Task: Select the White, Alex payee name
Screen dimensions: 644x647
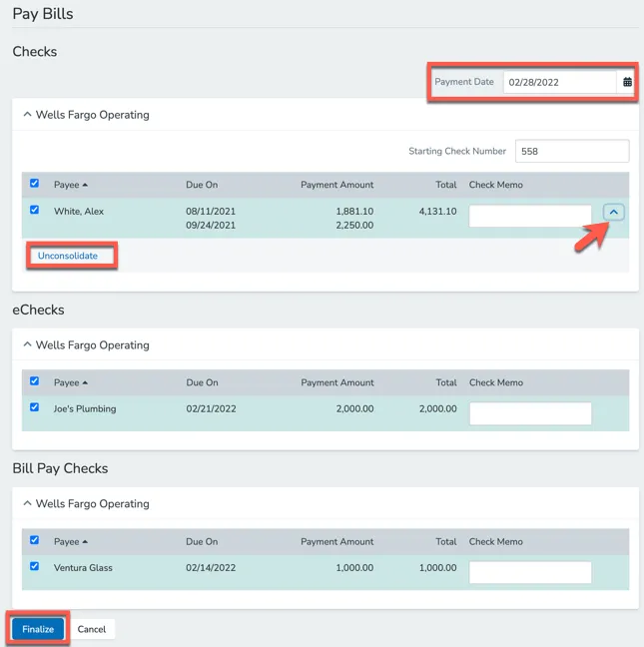Action: pos(79,212)
